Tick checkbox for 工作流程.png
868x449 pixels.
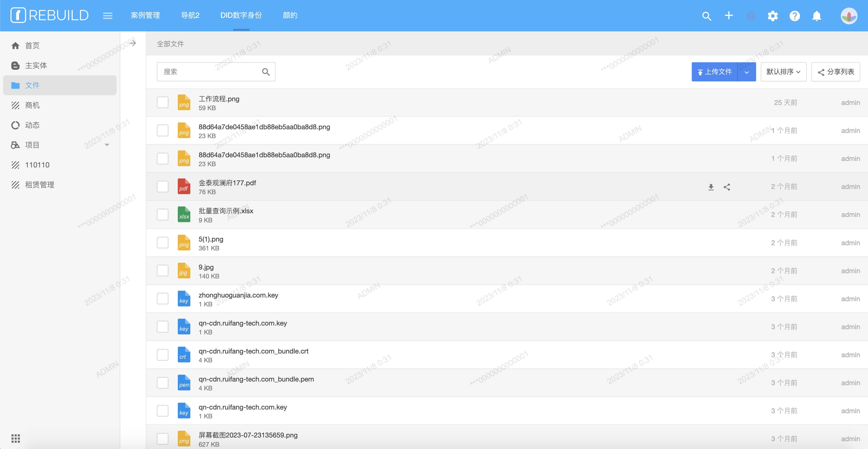pos(163,103)
